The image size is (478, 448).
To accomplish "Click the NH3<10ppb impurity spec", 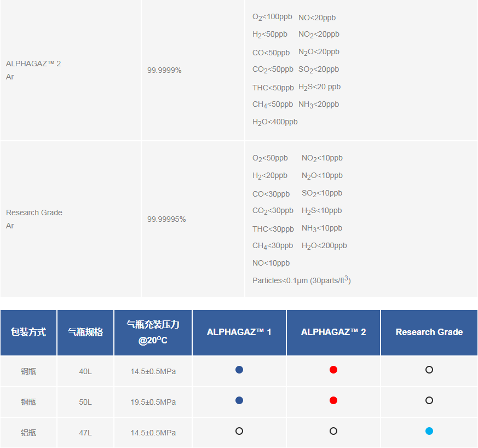I will [322, 228].
